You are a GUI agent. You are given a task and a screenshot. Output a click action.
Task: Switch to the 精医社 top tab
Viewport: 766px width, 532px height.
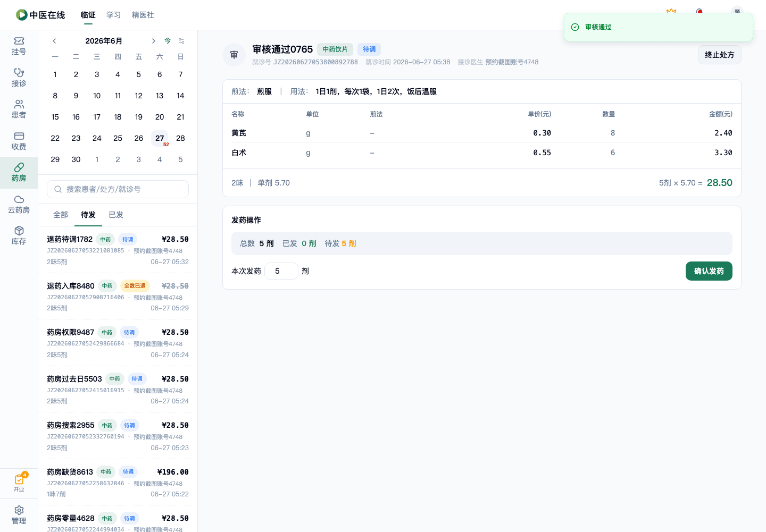pos(143,15)
